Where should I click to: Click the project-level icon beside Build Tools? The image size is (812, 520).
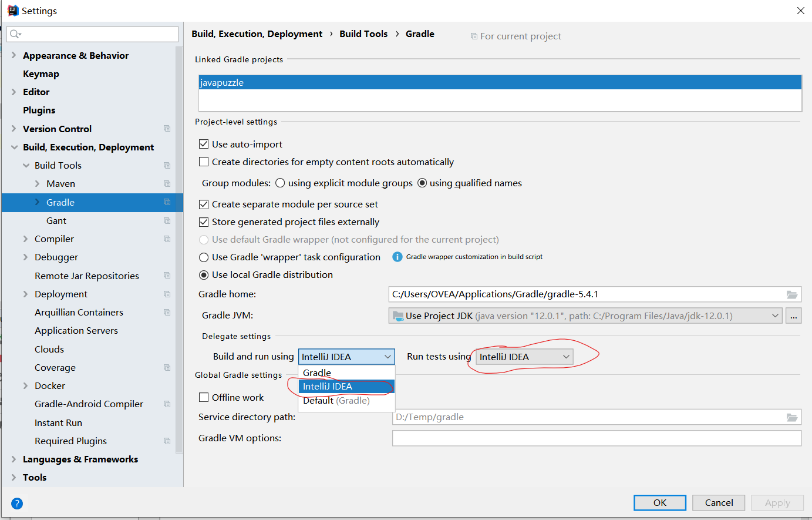(167, 165)
